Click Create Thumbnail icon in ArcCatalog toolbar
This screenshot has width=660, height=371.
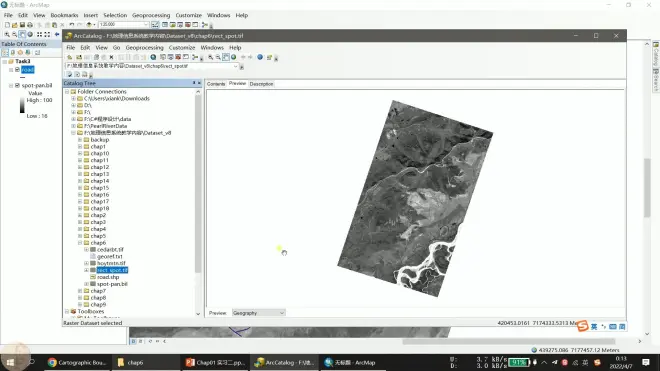pos(269,57)
